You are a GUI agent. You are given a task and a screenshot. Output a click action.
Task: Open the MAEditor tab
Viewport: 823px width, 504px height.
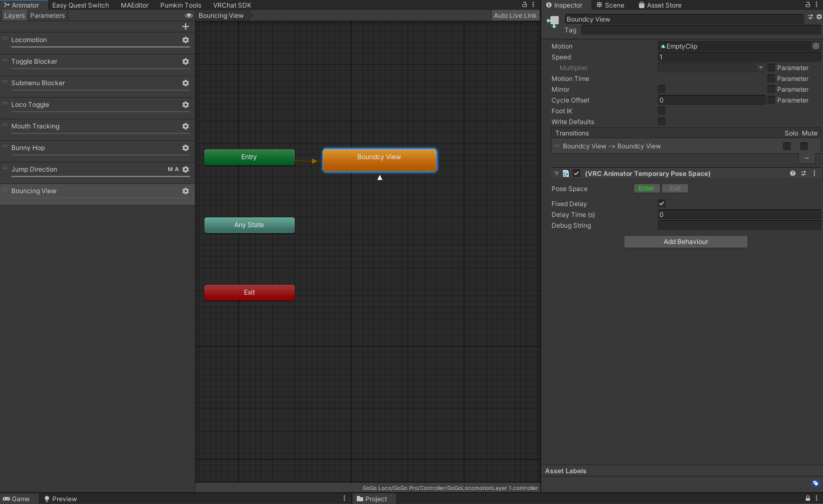pos(134,5)
